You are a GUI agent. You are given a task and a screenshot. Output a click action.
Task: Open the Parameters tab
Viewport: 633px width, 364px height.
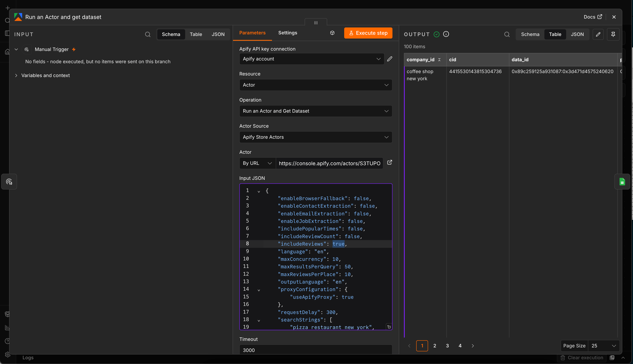(252, 33)
